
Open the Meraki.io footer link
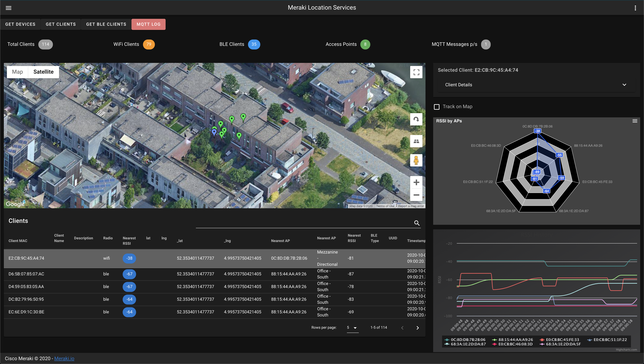coord(64,358)
